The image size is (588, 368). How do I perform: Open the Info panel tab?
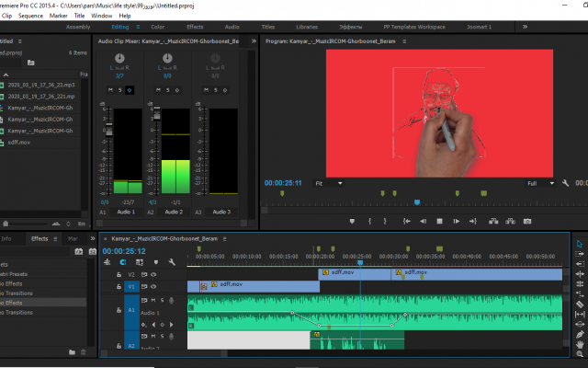[6, 238]
